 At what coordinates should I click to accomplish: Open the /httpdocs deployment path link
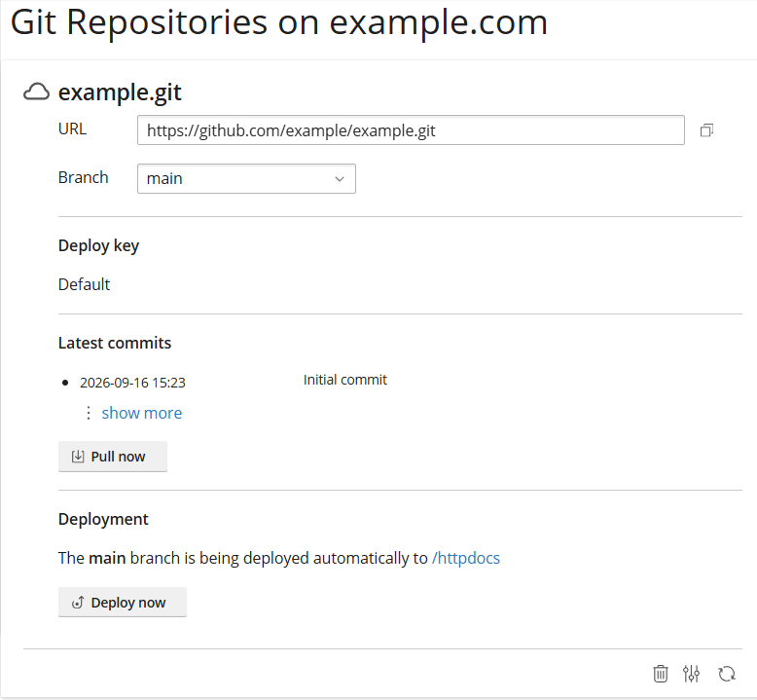point(466,558)
